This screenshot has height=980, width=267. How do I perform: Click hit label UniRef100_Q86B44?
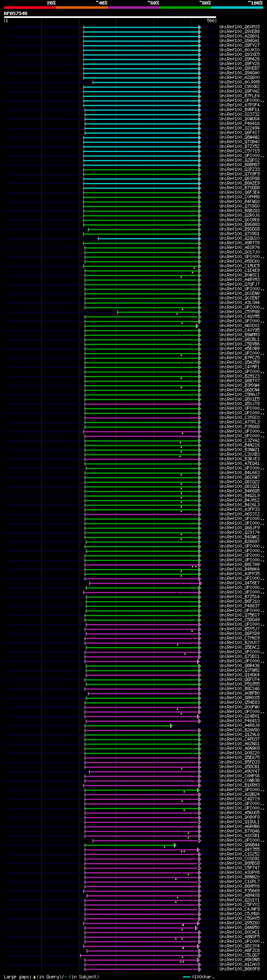coord(239,845)
